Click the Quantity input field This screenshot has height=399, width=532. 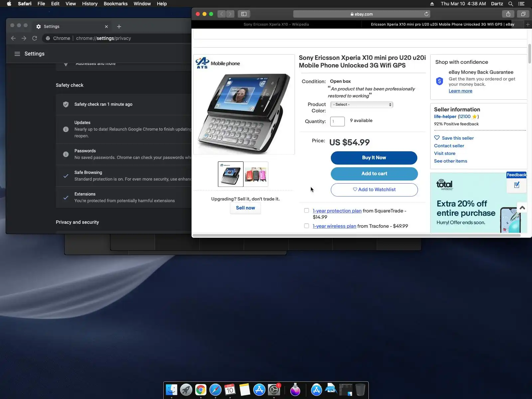point(337,121)
